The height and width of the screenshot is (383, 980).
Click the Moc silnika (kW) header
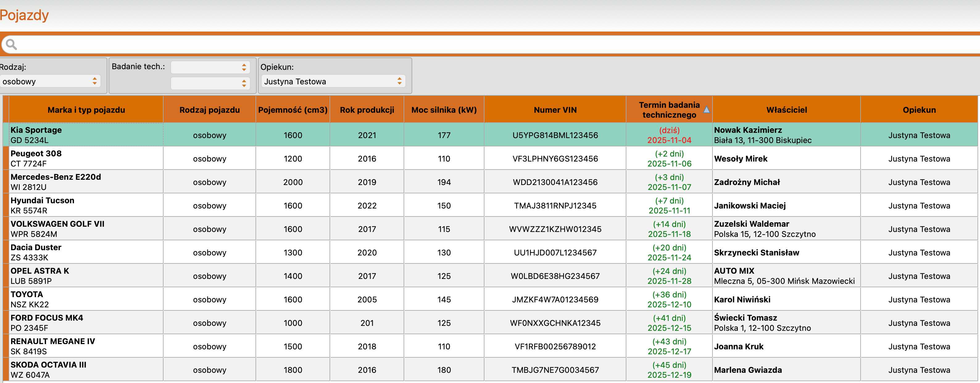pyautogui.click(x=444, y=110)
